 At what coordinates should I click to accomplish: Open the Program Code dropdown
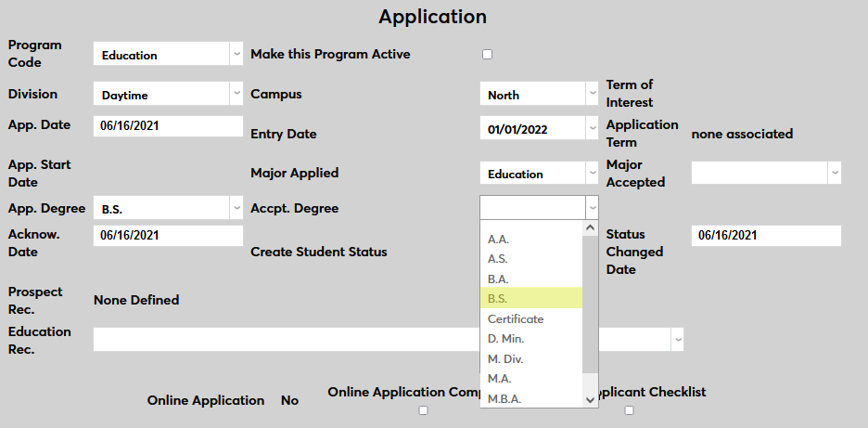pyautogui.click(x=168, y=54)
